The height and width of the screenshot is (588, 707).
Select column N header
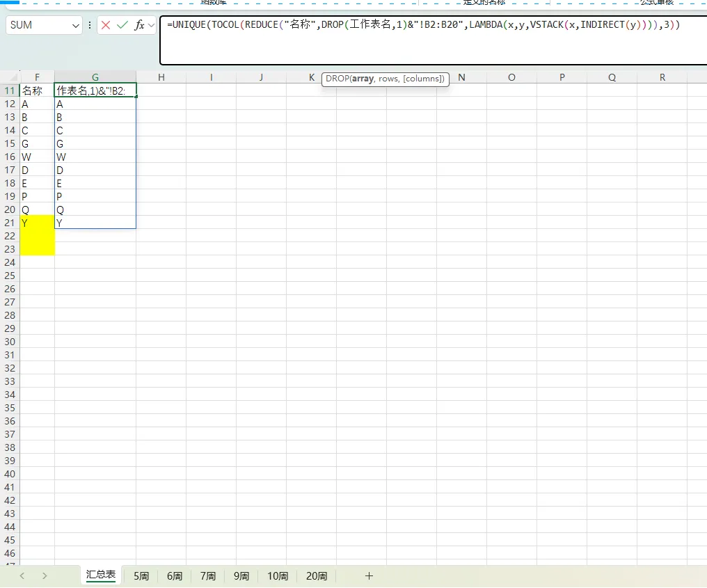click(x=462, y=77)
